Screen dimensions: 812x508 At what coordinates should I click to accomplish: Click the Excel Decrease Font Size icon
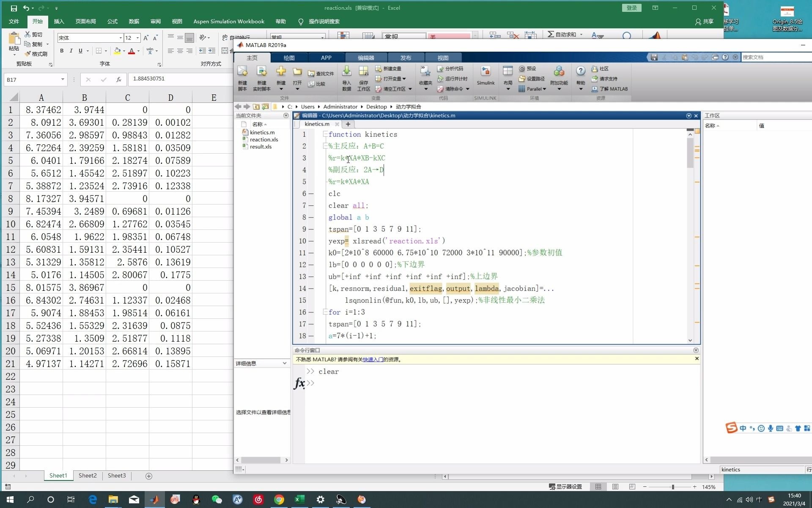155,38
